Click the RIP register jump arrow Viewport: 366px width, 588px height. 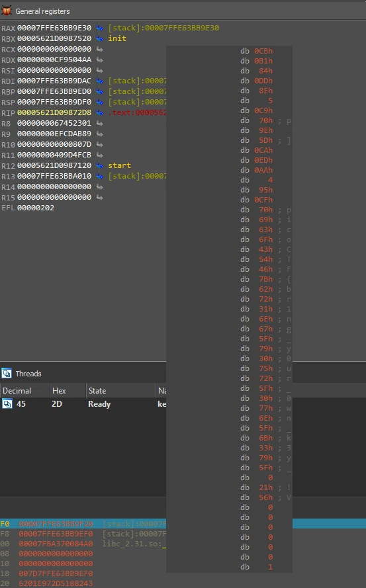coord(99,112)
